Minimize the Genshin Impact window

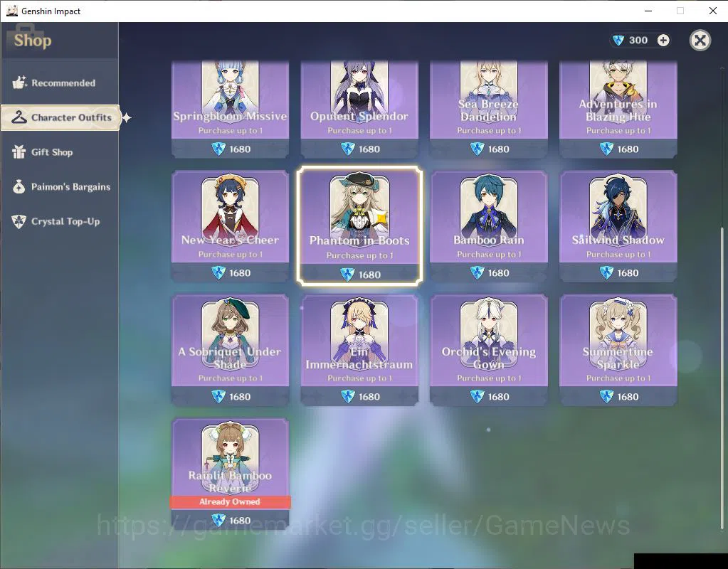[648, 11]
